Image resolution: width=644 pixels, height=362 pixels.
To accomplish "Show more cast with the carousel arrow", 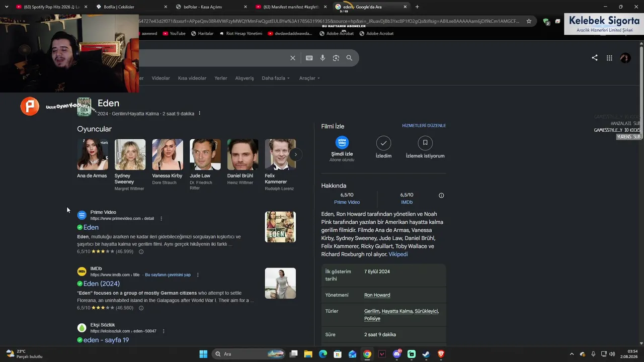I will (296, 154).
